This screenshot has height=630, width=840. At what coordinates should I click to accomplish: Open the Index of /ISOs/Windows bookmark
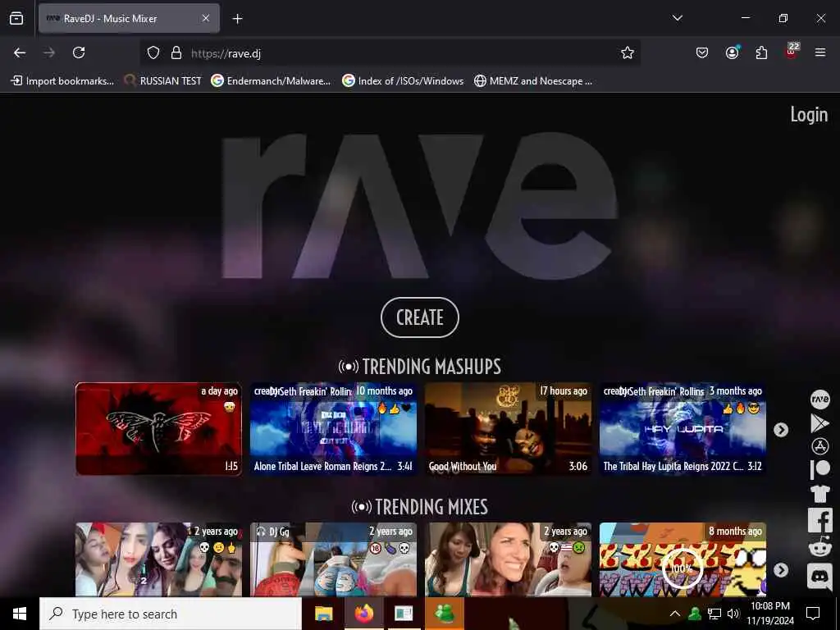[403, 81]
